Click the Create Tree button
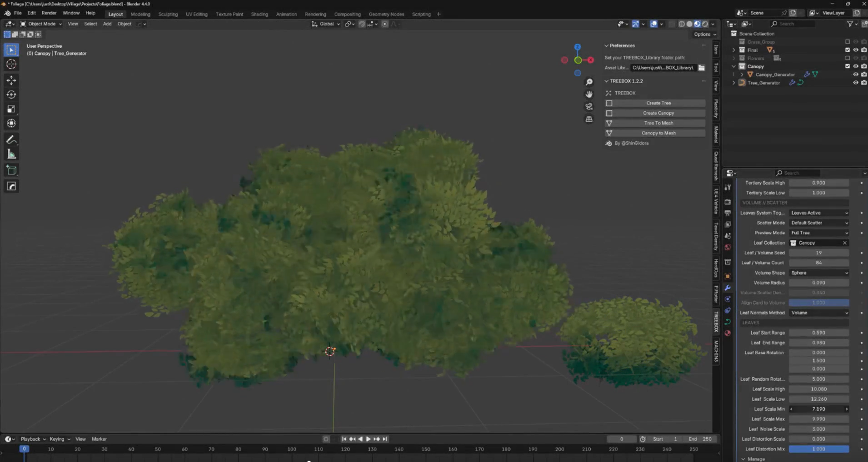This screenshot has height=462, width=868. tap(658, 103)
